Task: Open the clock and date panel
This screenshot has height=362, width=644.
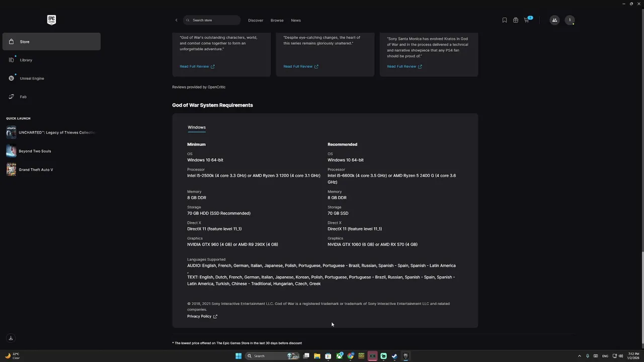Action: pyautogui.click(x=633, y=356)
